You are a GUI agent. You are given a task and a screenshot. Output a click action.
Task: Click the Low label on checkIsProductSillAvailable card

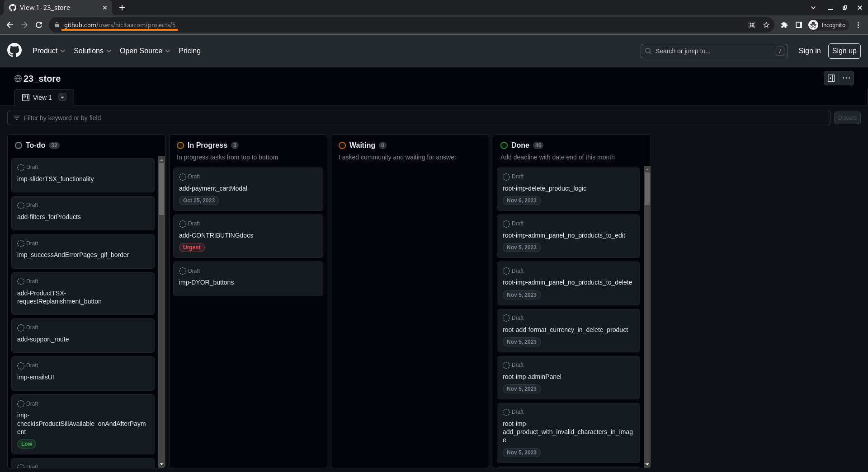click(x=27, y=444)
